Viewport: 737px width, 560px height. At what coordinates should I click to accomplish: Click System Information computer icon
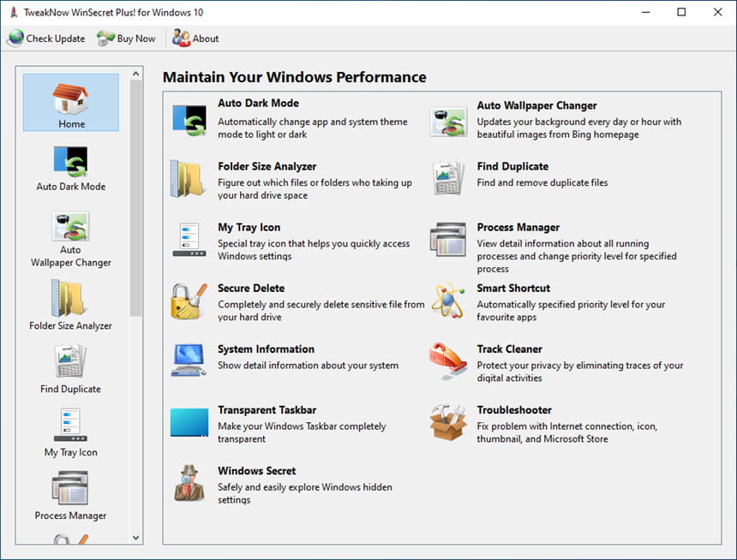189,360
